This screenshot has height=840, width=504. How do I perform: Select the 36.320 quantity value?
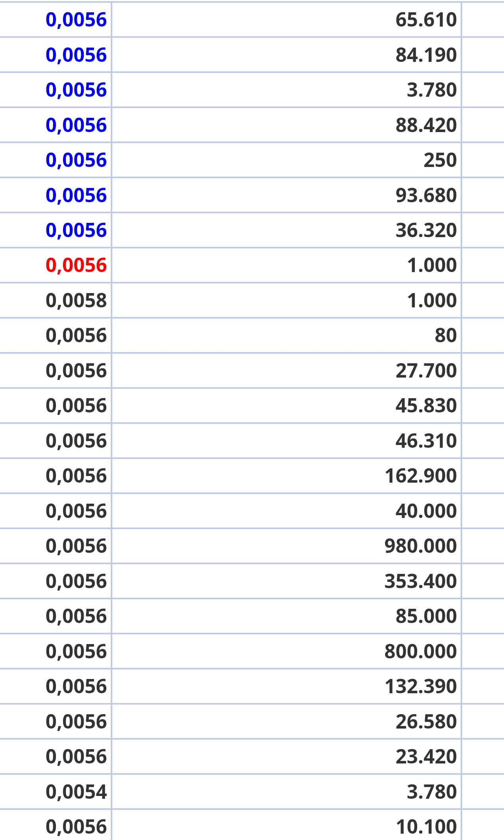click(x=426, y=230)
